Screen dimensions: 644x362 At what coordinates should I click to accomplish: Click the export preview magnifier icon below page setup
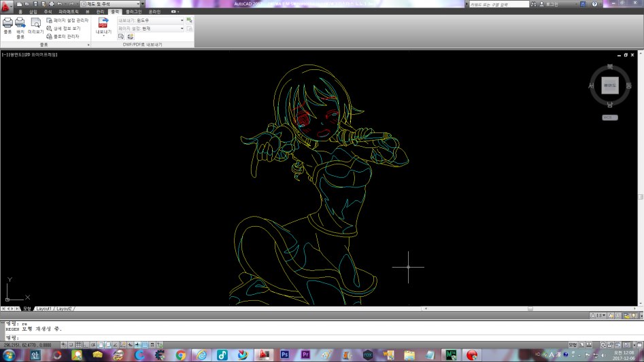pyautogui.click(x=121, y=37)
